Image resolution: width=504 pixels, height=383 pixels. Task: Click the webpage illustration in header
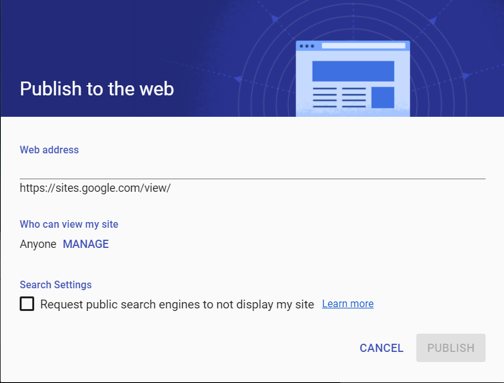[353, 79]
